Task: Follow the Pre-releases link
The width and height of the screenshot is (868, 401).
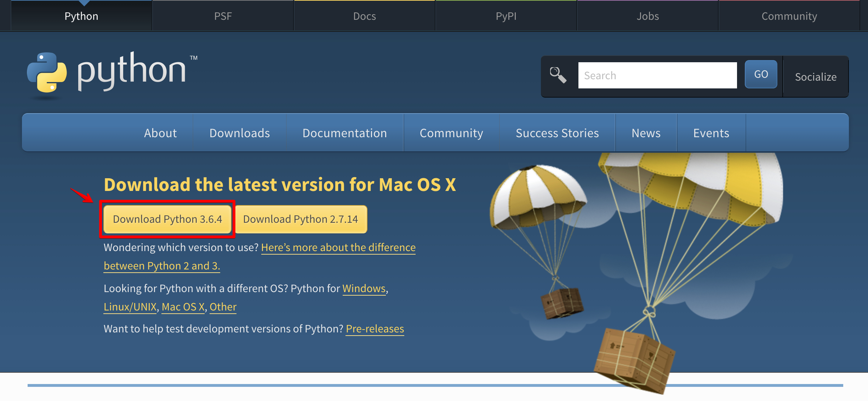Action: coord(375,329)
